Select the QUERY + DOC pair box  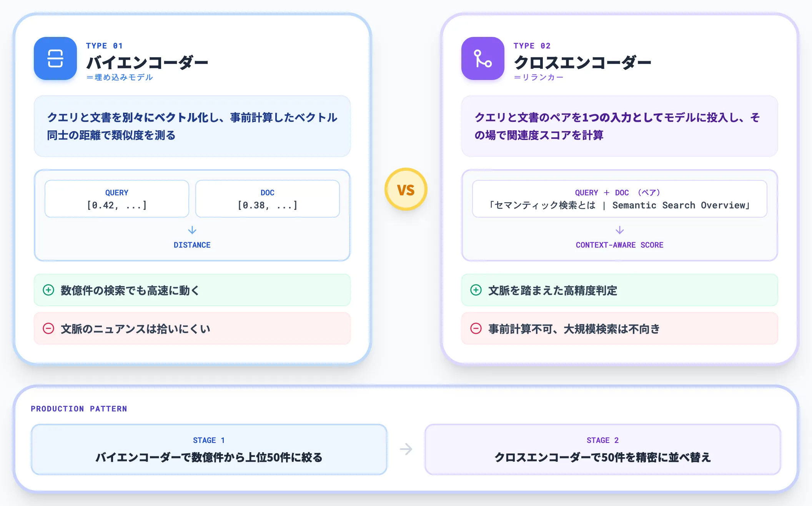[620, 199]
